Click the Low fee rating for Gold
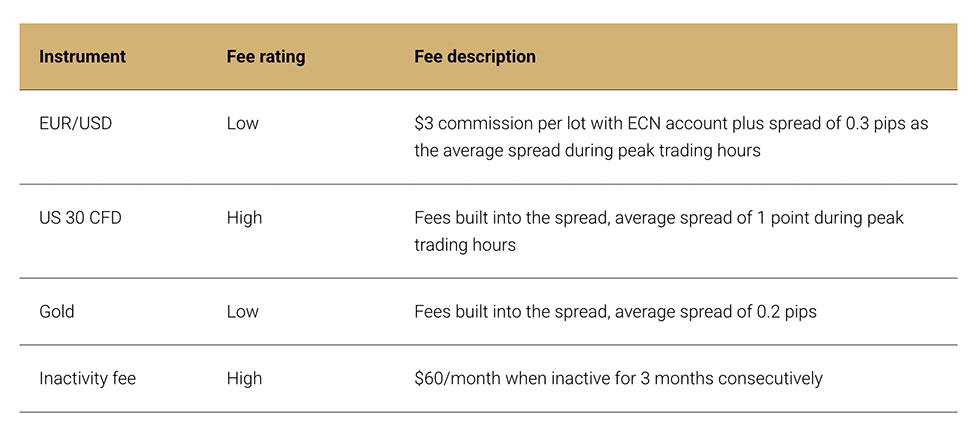 pyautogui.click(x=242, y=311)
